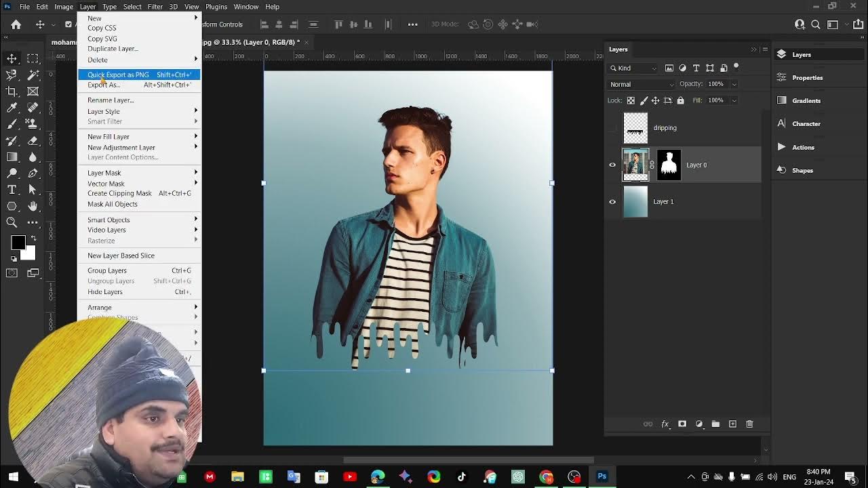Select the Gradient tool
This screenshot has width=868, height=488.
click(x=12, y=157)
